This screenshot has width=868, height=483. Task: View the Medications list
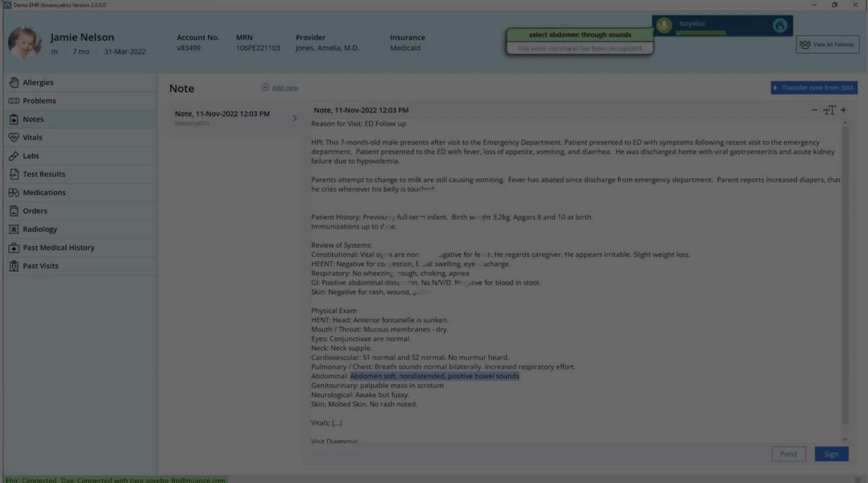coord(79,192)
